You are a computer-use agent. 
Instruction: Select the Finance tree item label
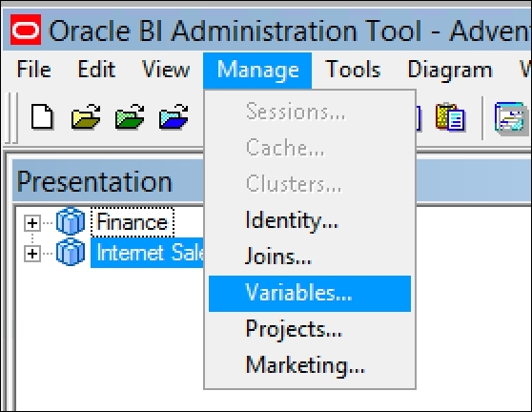tap(133, 222)
